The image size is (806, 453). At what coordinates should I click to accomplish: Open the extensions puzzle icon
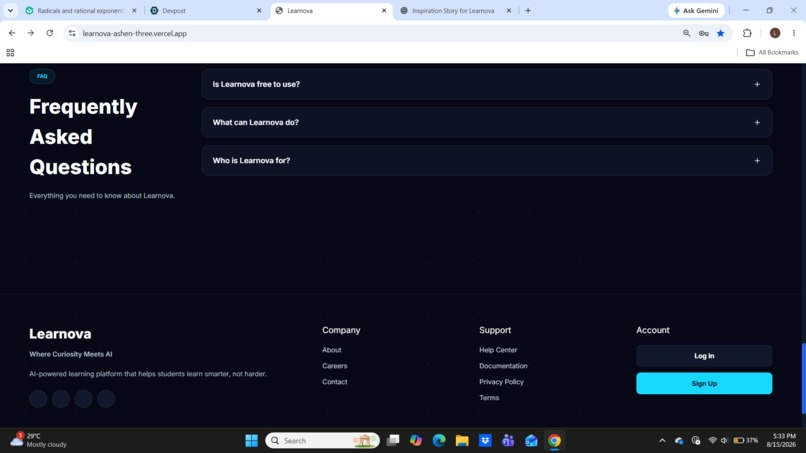click(747, 33)
